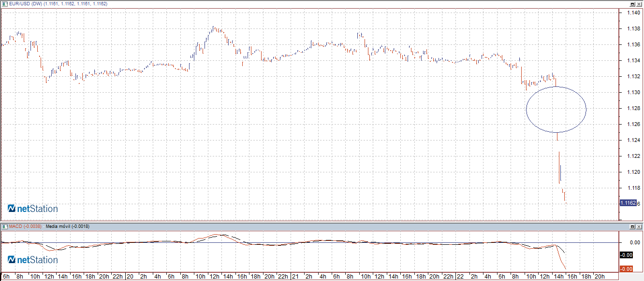Close the EUR/USD price chart pane
Image resolution: width=644 pixels, height=281 pixels.
[x=639, y=4]
